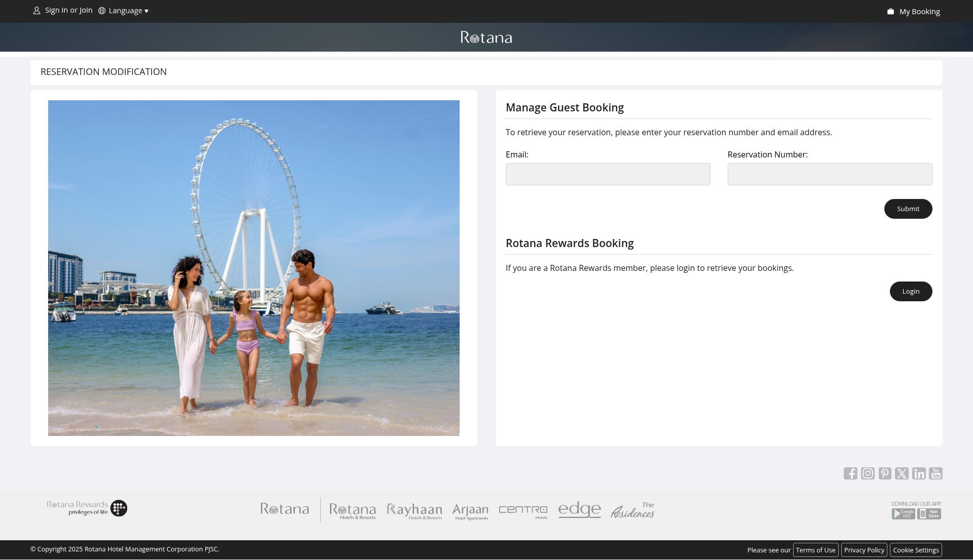Click the Centro Hotels logo
973x560 pixels.
523,511
